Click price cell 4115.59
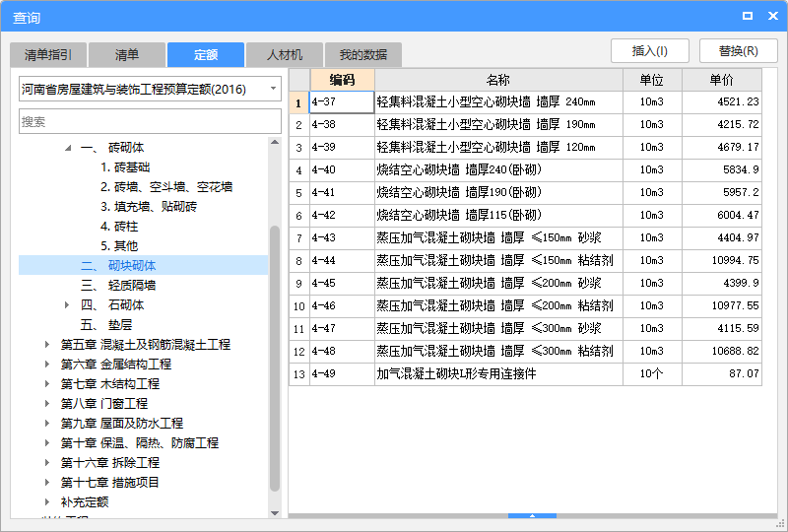 tap(722, 328)
